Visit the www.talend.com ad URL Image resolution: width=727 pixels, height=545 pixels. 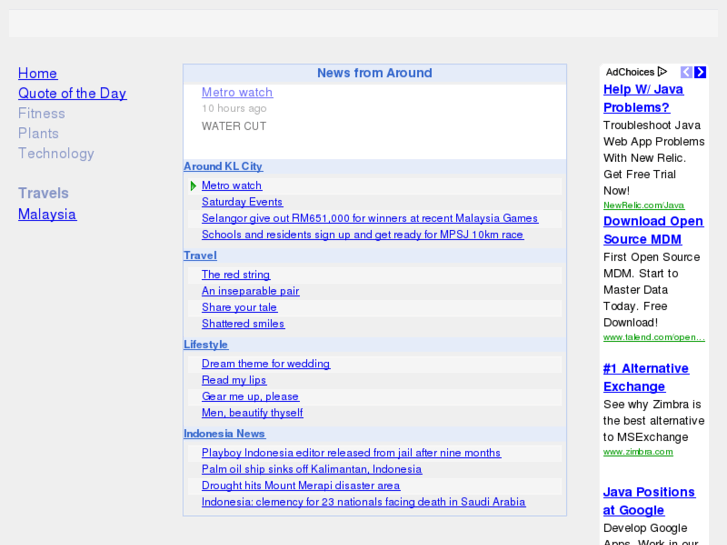click(x=654, y=337)
